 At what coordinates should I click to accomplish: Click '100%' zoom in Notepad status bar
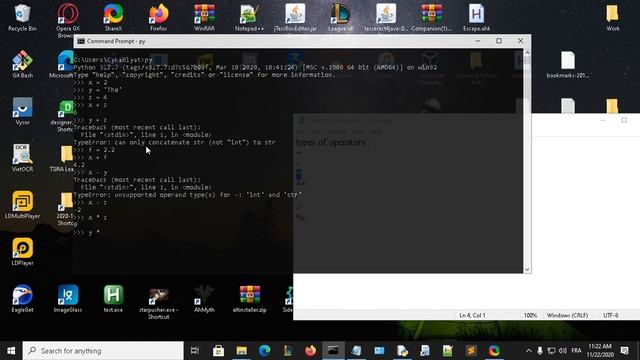tap(530, 315)
